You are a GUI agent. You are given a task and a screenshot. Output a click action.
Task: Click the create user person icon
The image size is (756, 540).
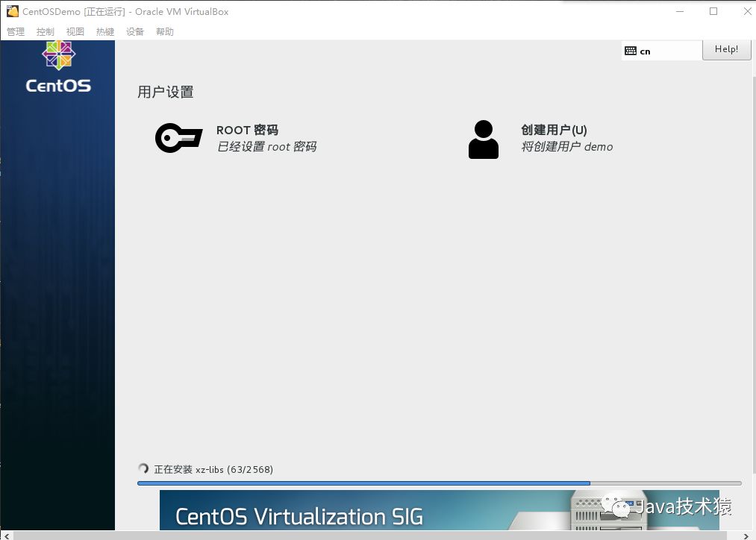pyautogui.click(x=483, y=139)
